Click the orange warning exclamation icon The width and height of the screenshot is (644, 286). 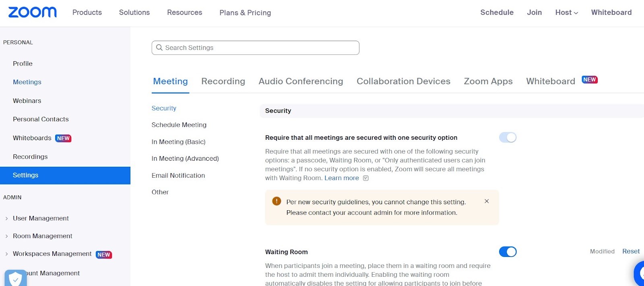click(x=277, y=201)
